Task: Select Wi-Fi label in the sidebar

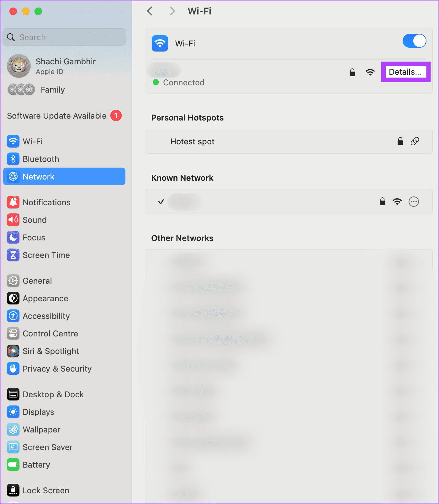Action: pyautogui.click(x=33, y=142)
